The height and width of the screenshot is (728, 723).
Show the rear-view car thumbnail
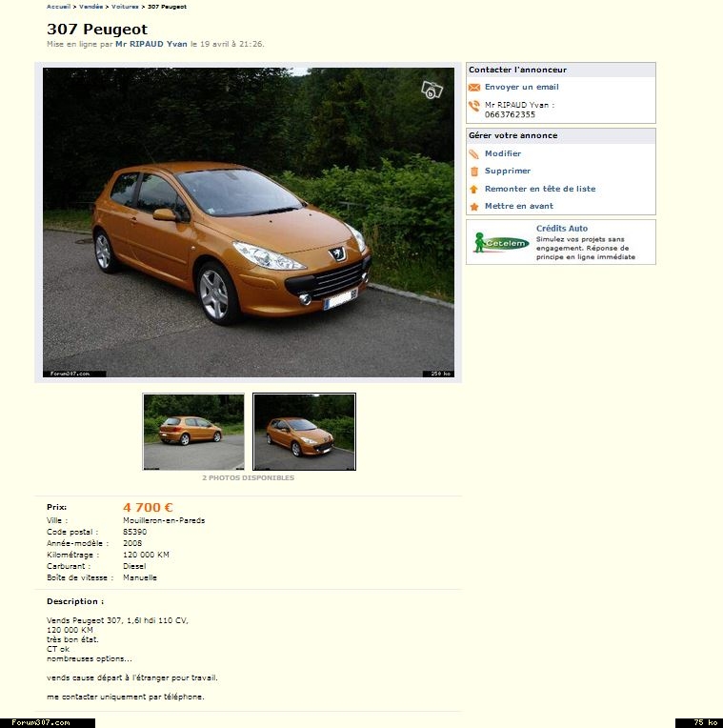coord(193,432)
